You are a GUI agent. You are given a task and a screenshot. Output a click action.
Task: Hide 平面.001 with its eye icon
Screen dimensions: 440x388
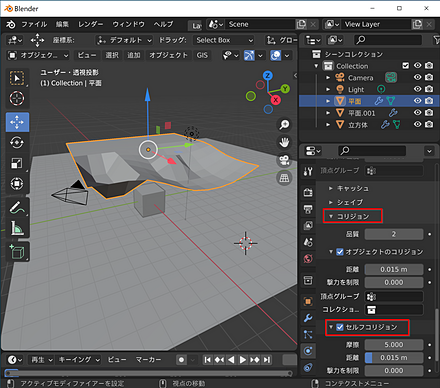tap(417, 113)
